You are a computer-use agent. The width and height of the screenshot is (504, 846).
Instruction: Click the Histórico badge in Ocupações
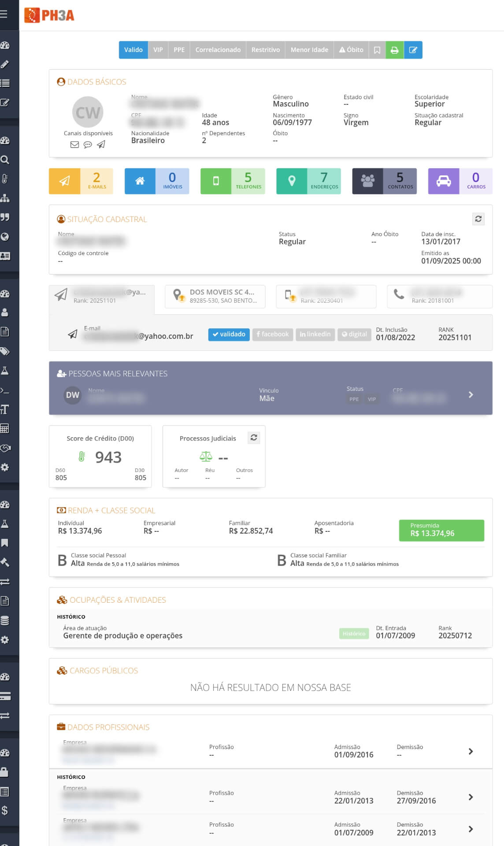(x=354, y=634)
